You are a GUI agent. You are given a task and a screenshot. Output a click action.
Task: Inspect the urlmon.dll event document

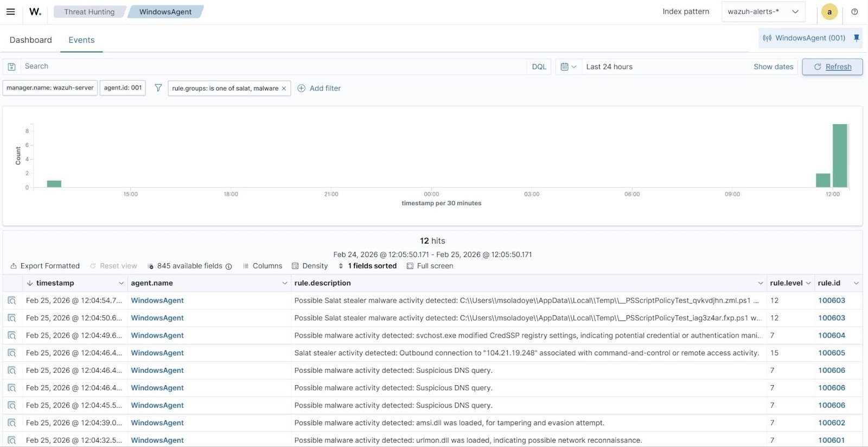12,440
